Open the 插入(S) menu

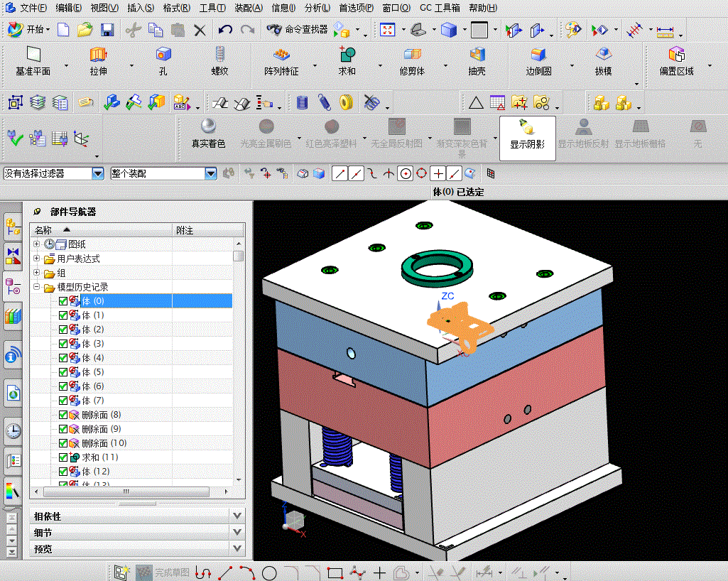coord(141,8)
